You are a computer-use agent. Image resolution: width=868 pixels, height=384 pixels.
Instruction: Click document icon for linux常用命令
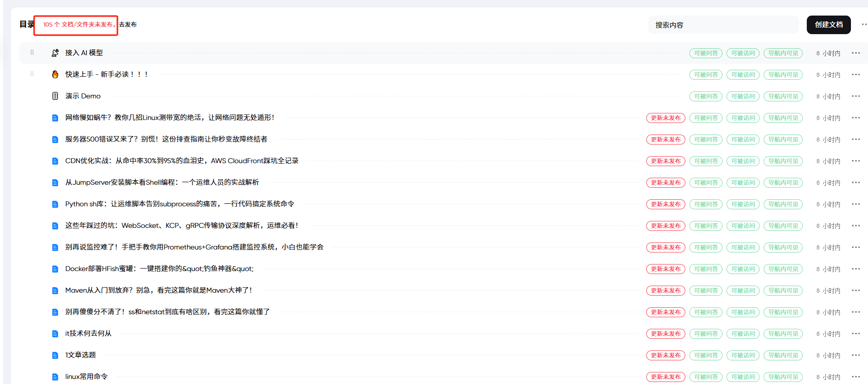click(x=55, y=377)
